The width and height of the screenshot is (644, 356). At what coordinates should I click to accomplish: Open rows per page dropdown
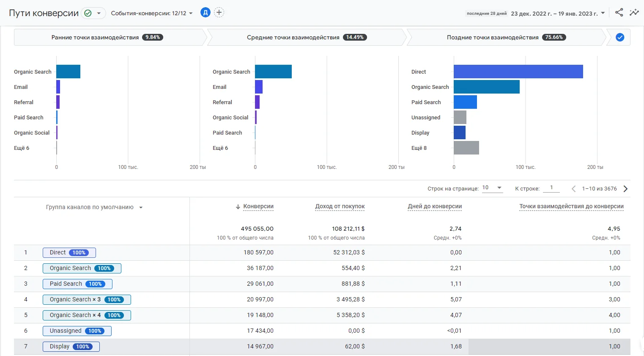point(493,188)
